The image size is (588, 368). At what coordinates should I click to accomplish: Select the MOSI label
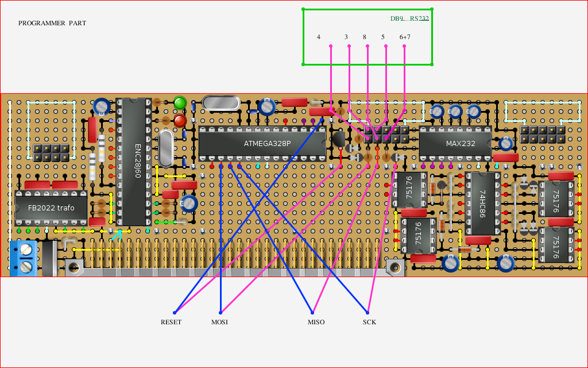[219, 322]
